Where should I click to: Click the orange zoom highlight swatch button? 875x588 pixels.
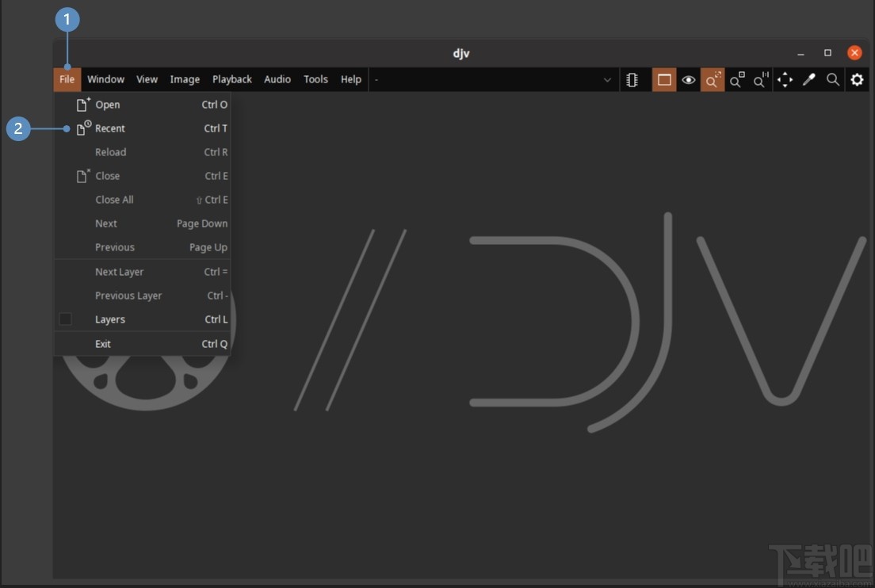712,79
